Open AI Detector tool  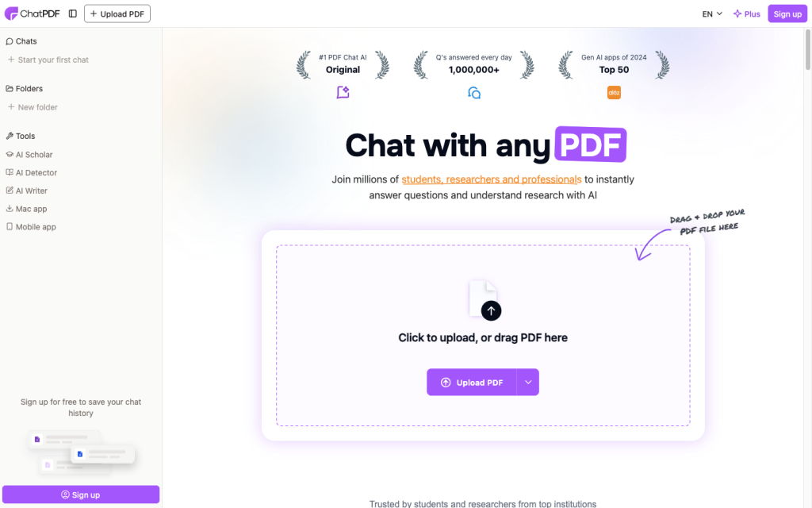[x=31, y=172]
